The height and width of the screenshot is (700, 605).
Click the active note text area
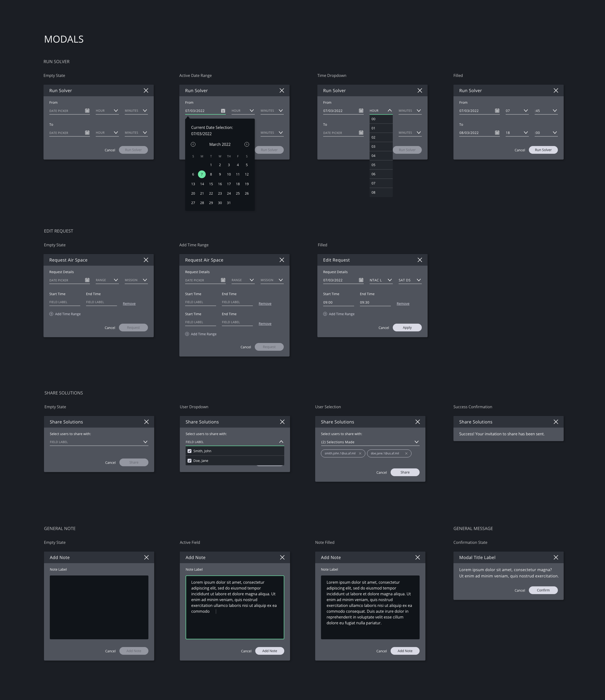click(235, 607)
